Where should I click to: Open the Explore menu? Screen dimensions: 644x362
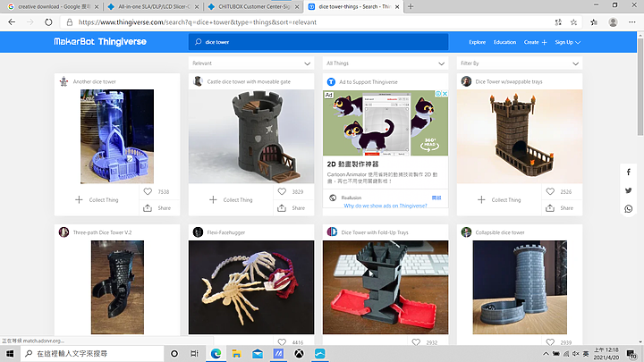478,42
